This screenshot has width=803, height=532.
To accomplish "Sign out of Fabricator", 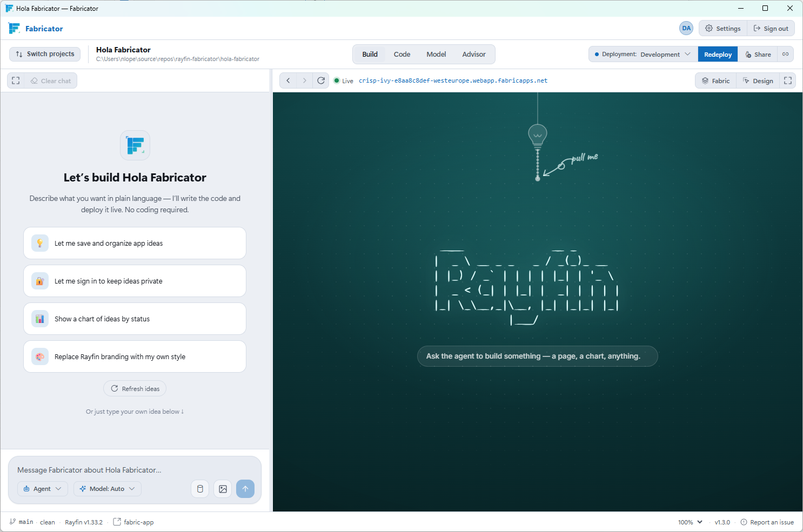I will pos(771,29).
